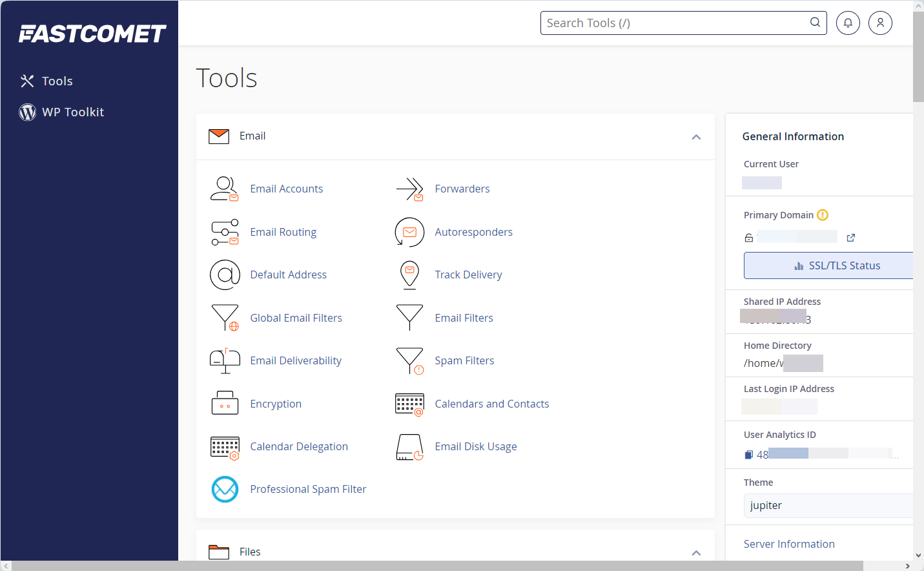The image size is (924, 571).
Task: Copy the User Analytics ID
Action: [x=749, y=455]
